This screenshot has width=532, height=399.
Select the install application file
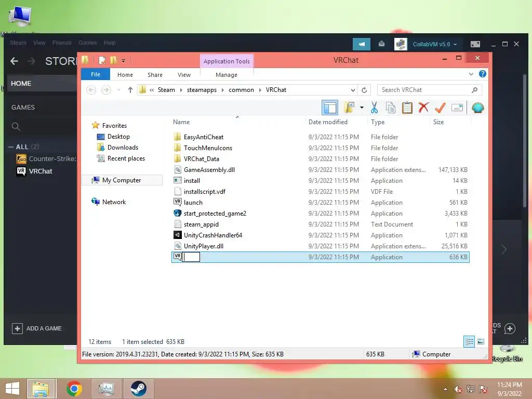point(192,180)
